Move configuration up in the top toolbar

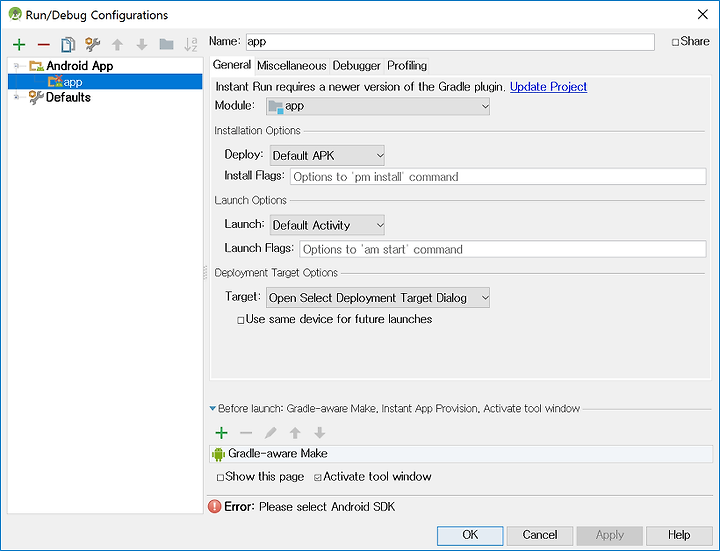pos(117,45)
